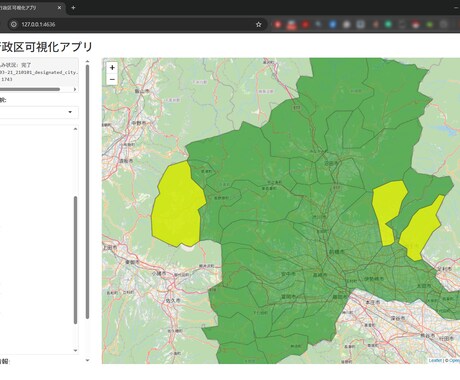
Task: Open the sidebar select dropdown arrow
Action: [x=70, y=112]
